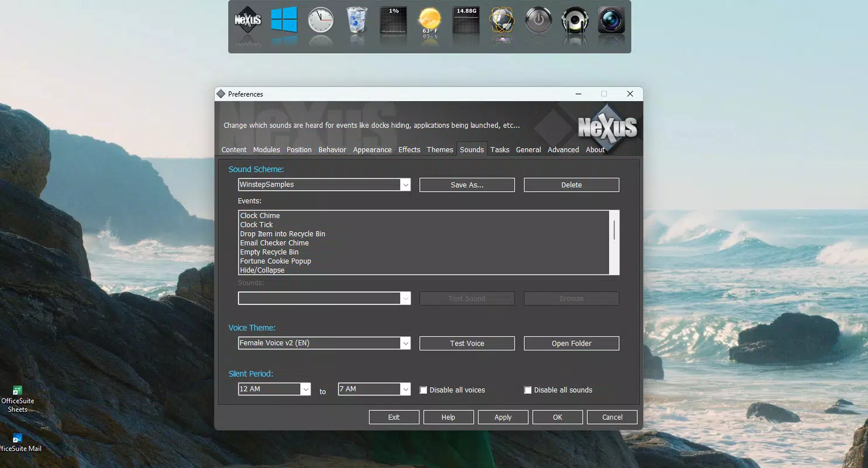Click the Test Voice button
Screen dimensions: 868x468
pos(467,343)
